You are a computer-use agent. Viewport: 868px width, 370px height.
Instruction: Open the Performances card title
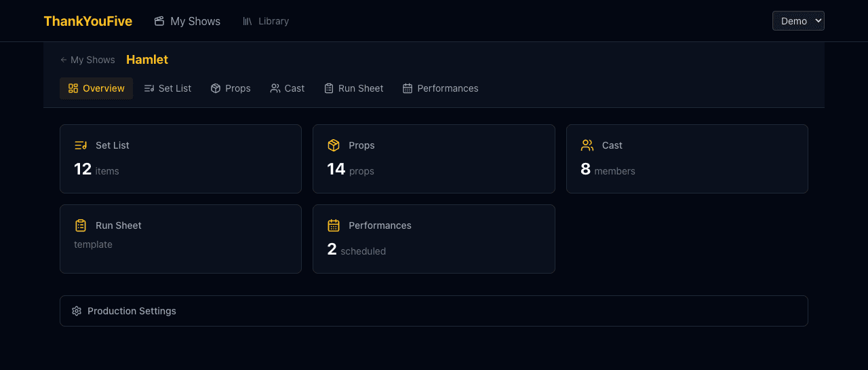[380, 225]
